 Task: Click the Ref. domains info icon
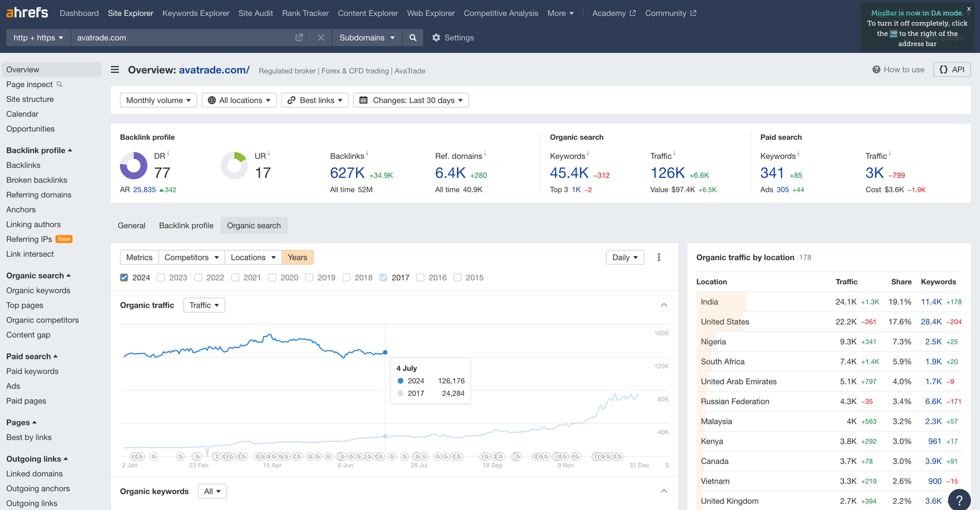point(485,154)
